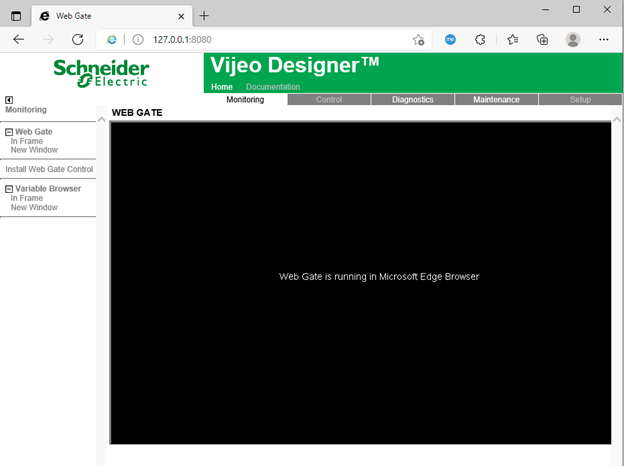624x466 pixels.
Task: Click Install Web Gate Control
Action: [x=49, y=169]
